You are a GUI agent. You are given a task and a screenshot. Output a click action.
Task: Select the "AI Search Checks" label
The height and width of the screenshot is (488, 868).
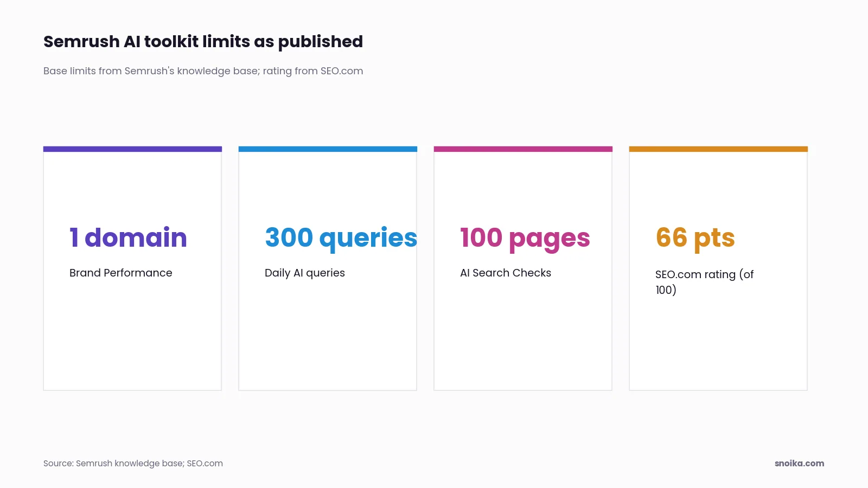click(505, 273)
